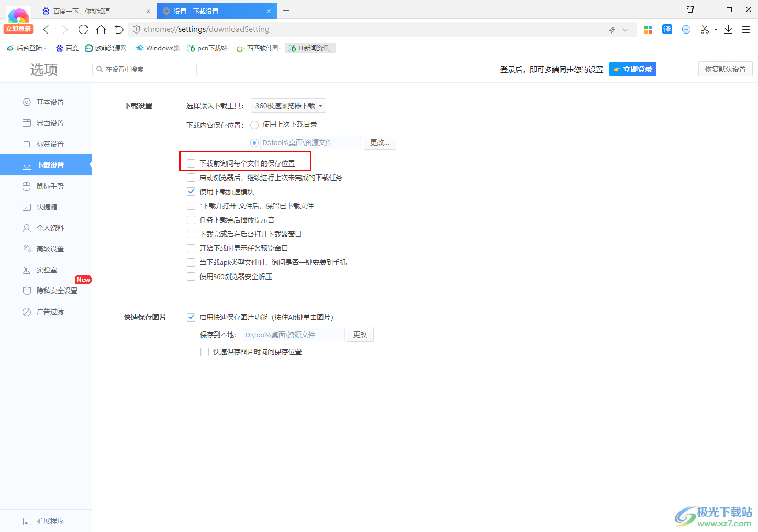Open the 西西软件园 bookmark
This screenshot has height=532, width=758.
[x=258, y=48]
